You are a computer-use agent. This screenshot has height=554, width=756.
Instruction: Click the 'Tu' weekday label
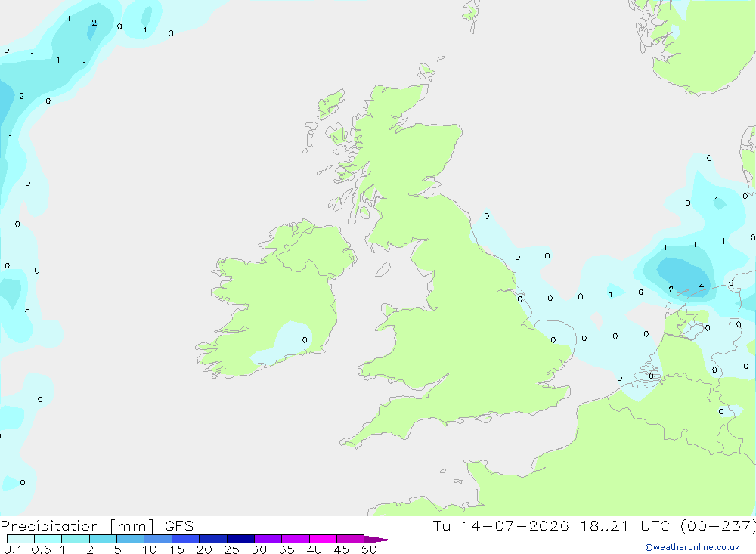[441, 525]
